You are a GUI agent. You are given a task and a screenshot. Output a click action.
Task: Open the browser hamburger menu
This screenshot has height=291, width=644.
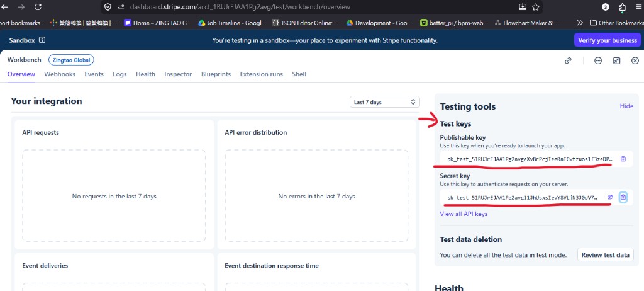pos(640,7)
